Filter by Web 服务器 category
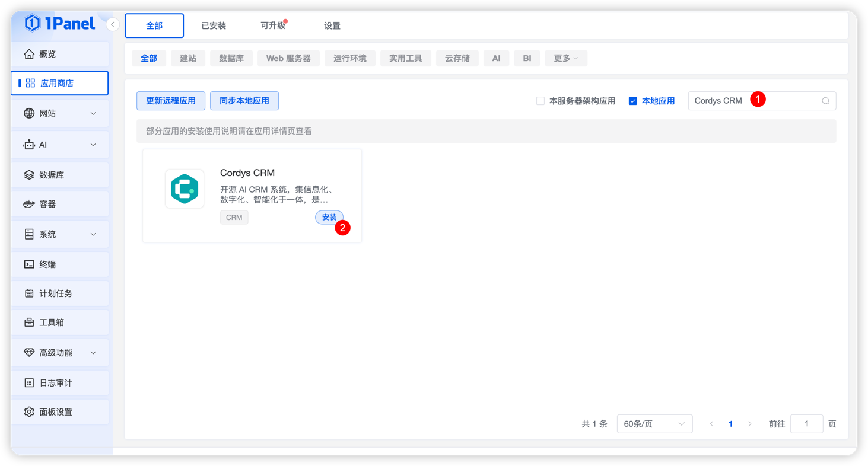This screenshot has height=466, width=868. click(288, 58)
